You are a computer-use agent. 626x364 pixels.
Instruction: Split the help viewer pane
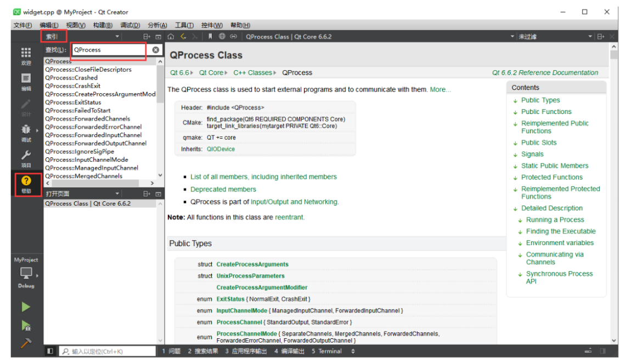601,37
